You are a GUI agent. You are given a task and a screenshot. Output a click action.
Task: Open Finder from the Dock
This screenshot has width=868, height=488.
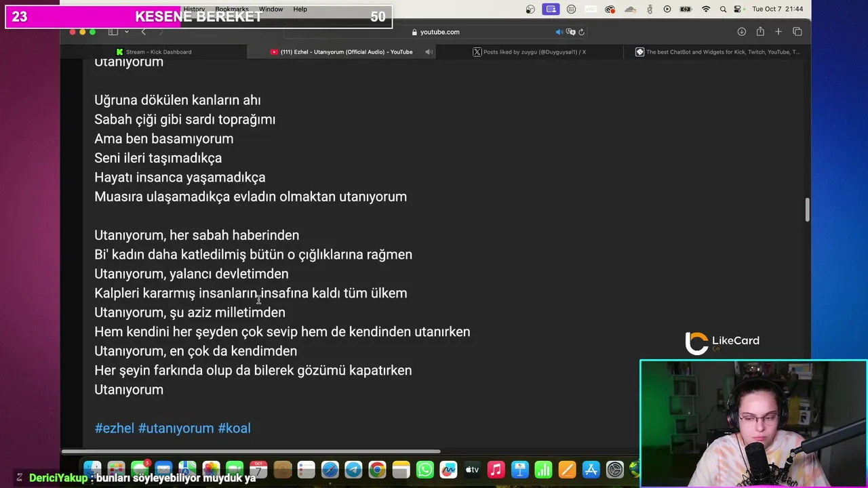(x=92, y=469)
